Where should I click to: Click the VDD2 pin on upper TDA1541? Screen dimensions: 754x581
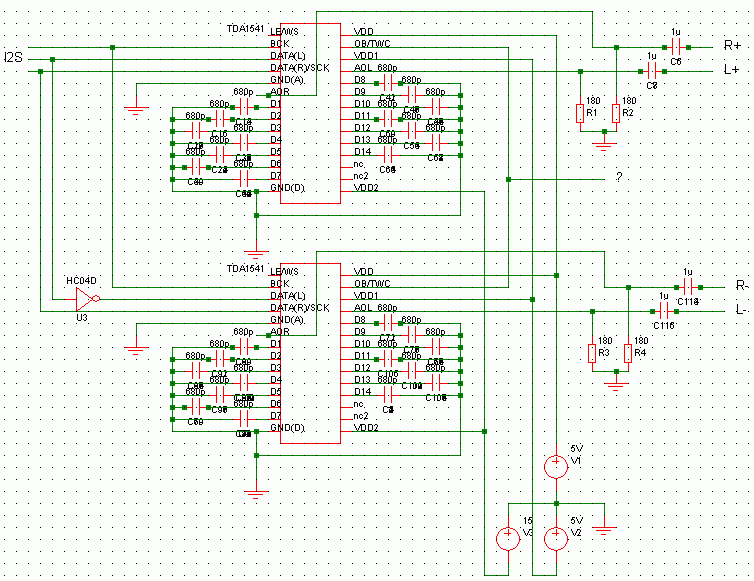(366, 188)
